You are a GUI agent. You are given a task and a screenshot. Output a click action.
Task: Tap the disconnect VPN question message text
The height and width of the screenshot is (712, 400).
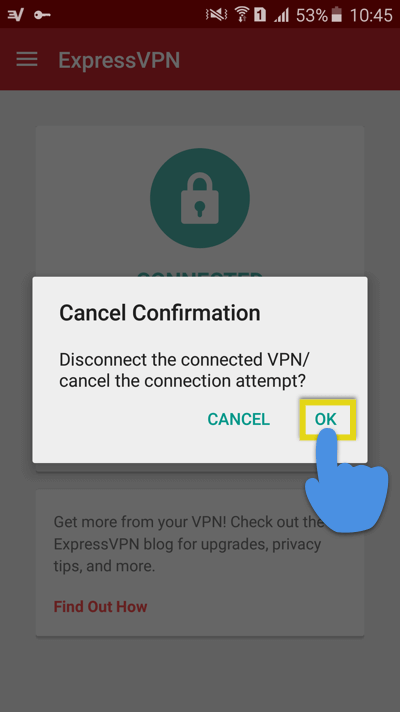[x=184, y=371]
